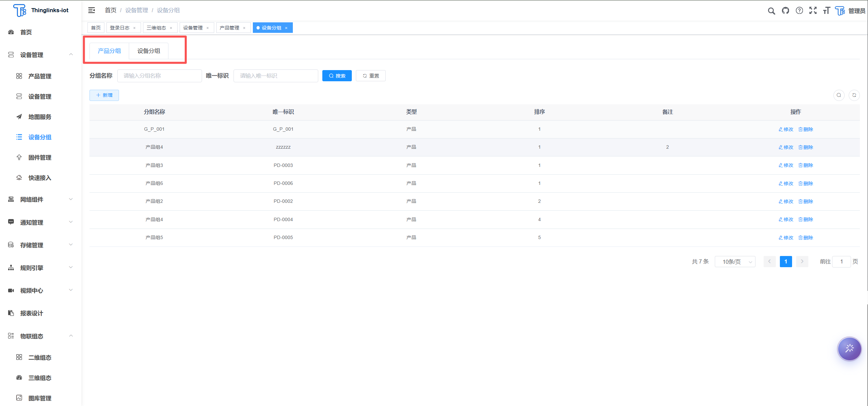Click the go-to page number input
This screenshot has width=868, height=406.
[841, 261]
